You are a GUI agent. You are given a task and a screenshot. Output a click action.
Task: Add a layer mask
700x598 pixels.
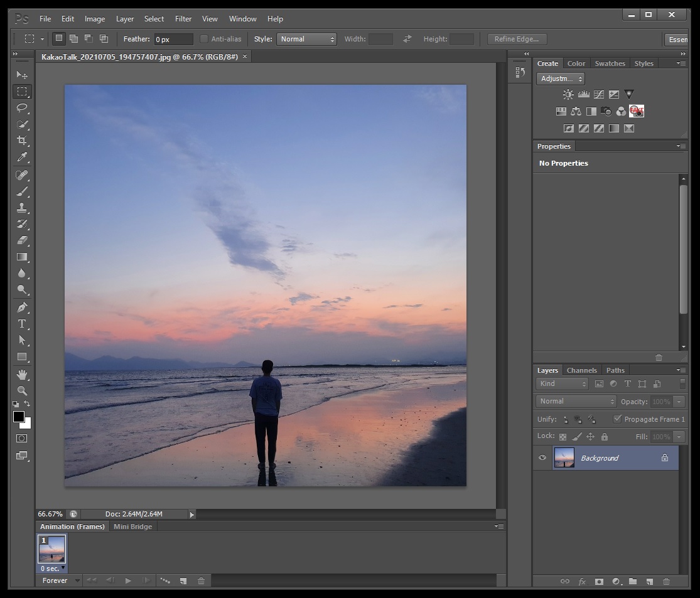pyautogui.click(x=599, y=582)
